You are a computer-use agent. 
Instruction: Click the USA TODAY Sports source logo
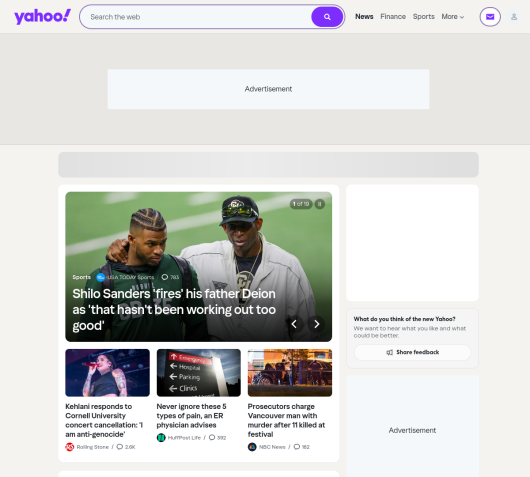pos(100,277)
